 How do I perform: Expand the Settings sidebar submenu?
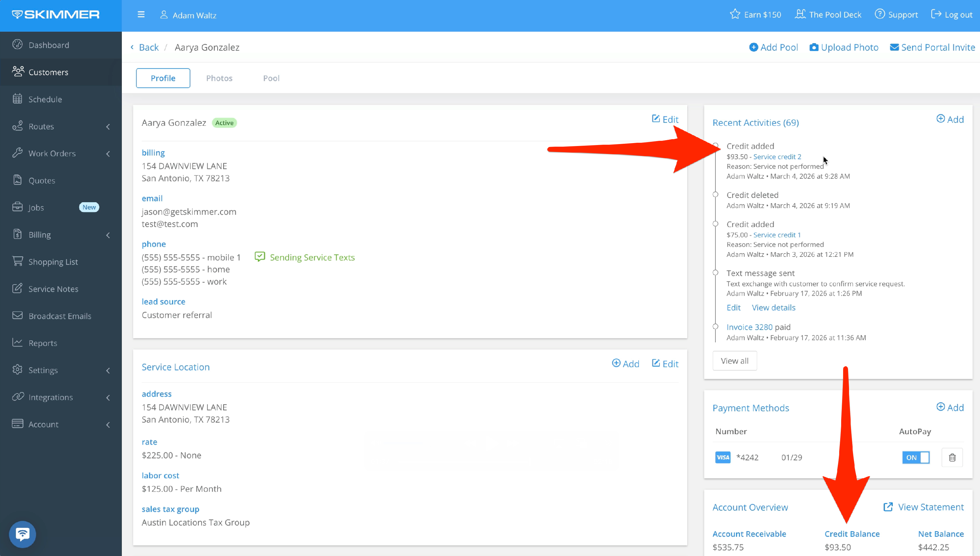[x=108, y=370]
